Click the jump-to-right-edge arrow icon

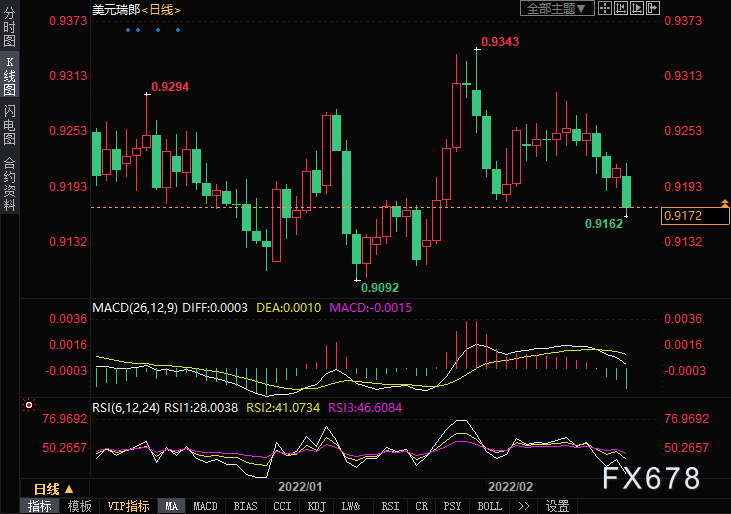(x=652, y=8)
